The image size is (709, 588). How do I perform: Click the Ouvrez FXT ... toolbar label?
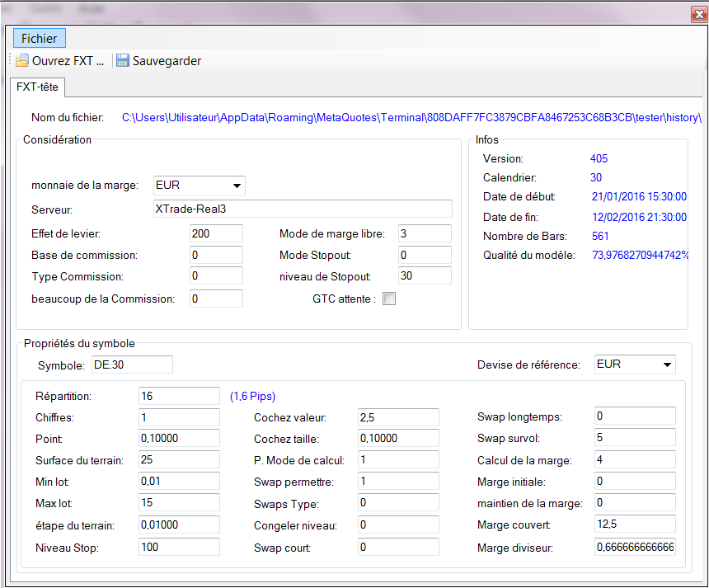pyautogui.click(x=68, y=61)
